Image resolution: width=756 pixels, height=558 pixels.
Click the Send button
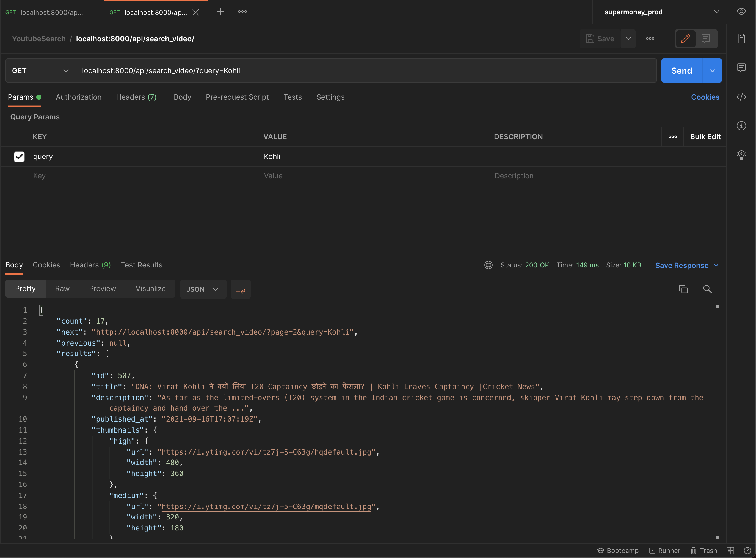[681, 71]
